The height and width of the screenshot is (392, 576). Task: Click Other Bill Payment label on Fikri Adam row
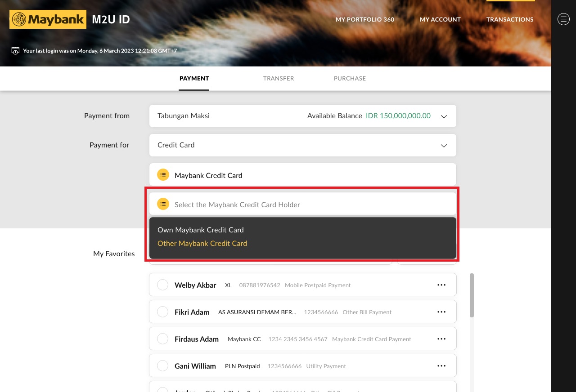click(x=367, y=312)
